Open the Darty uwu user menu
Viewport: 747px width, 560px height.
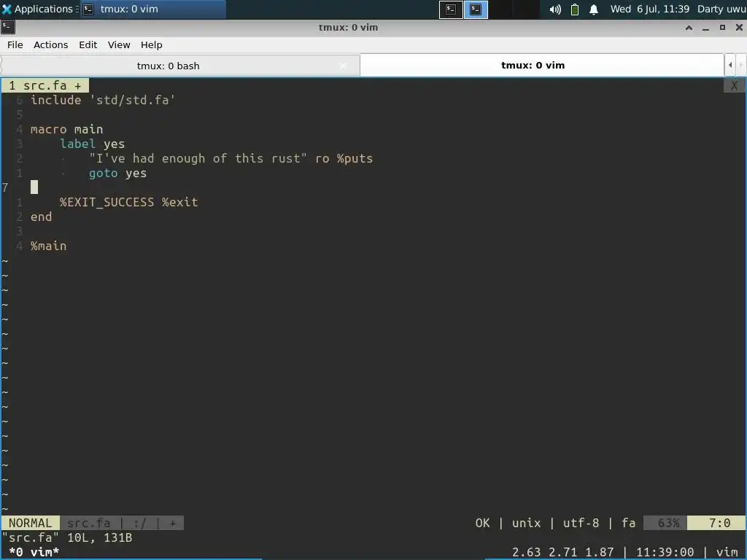[x=721, y=9]
